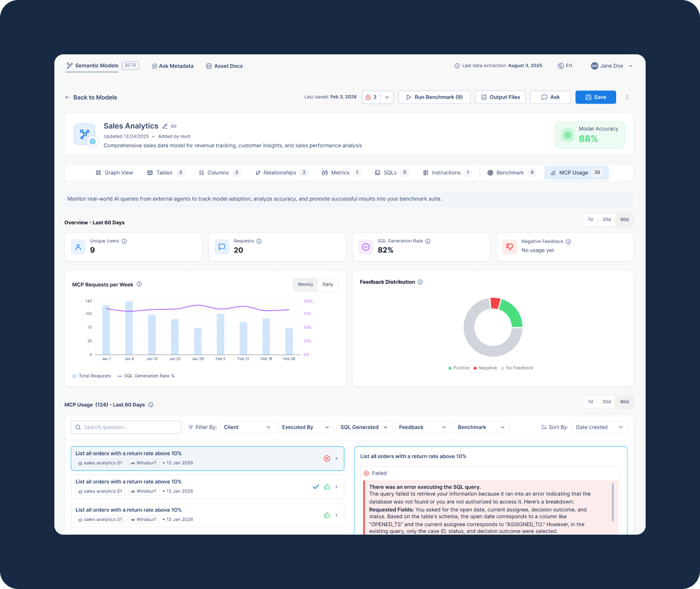
Task: Click info icon beside Last data extraction
Action: pos(457,66)
